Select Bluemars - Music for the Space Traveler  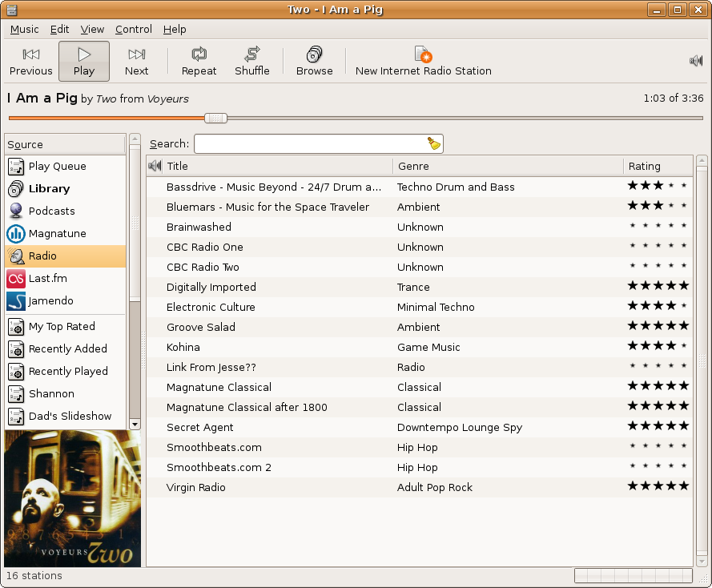tap(419, 207)
